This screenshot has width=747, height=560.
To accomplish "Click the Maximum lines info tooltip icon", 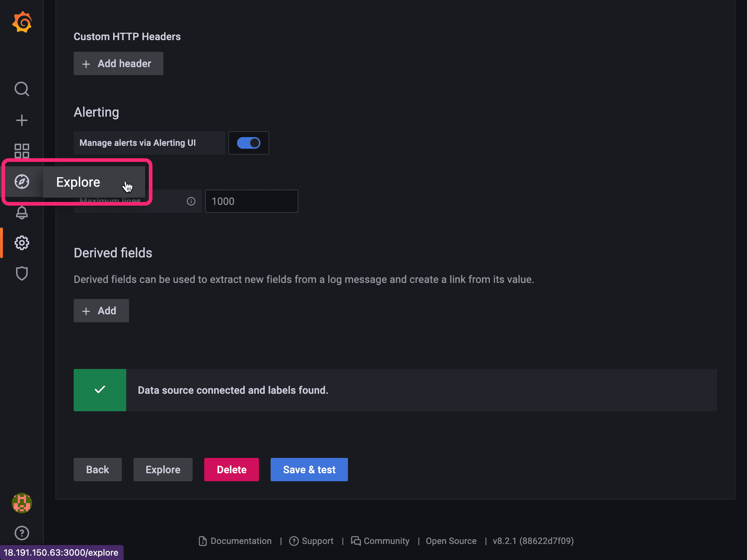I will tap(190, 201).
